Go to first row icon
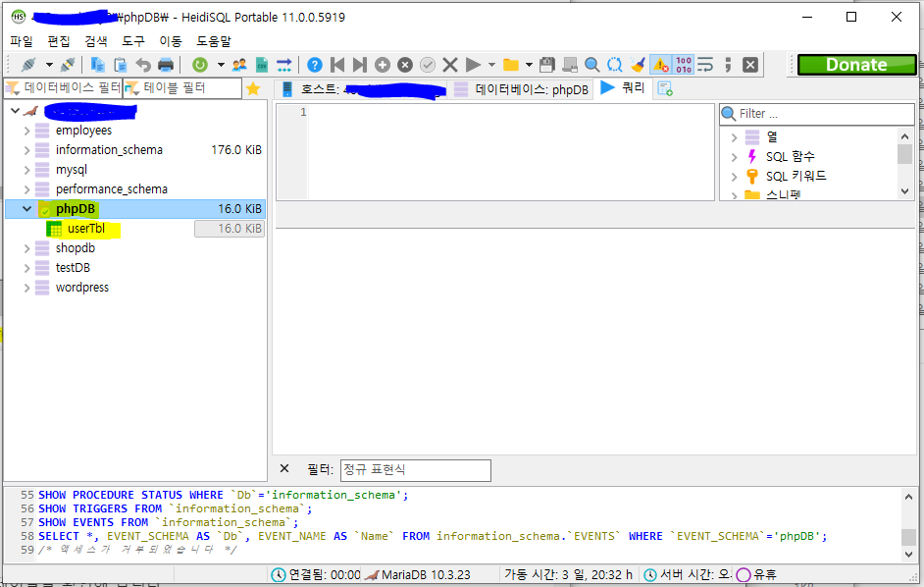Viewport: 924px width, 587px height. click(x=337, y=65)
